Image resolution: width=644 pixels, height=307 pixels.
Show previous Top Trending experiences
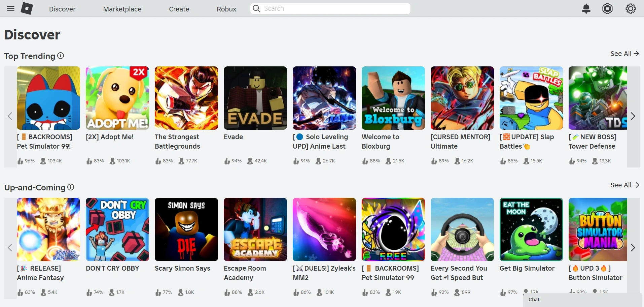[10, 117]
